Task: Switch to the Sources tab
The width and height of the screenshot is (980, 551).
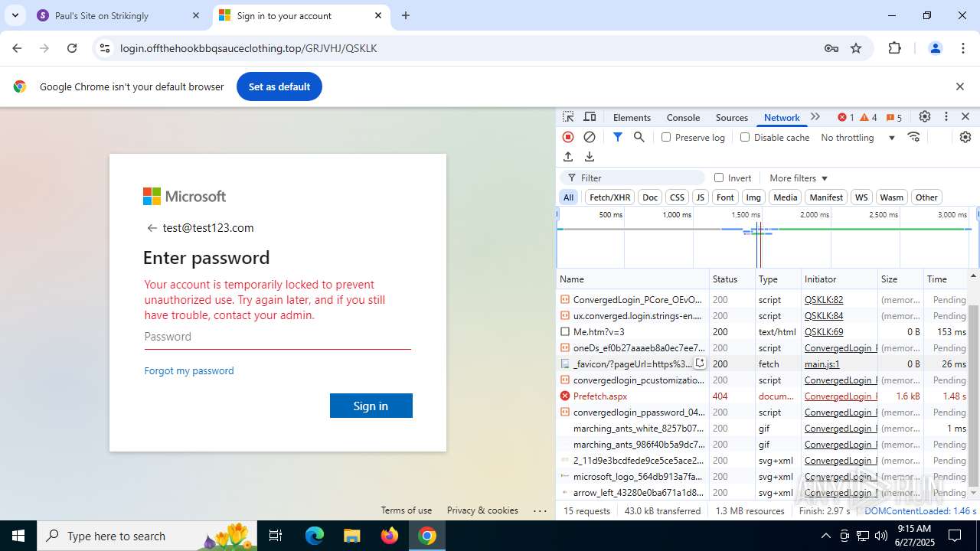Action: coord(731,117)
